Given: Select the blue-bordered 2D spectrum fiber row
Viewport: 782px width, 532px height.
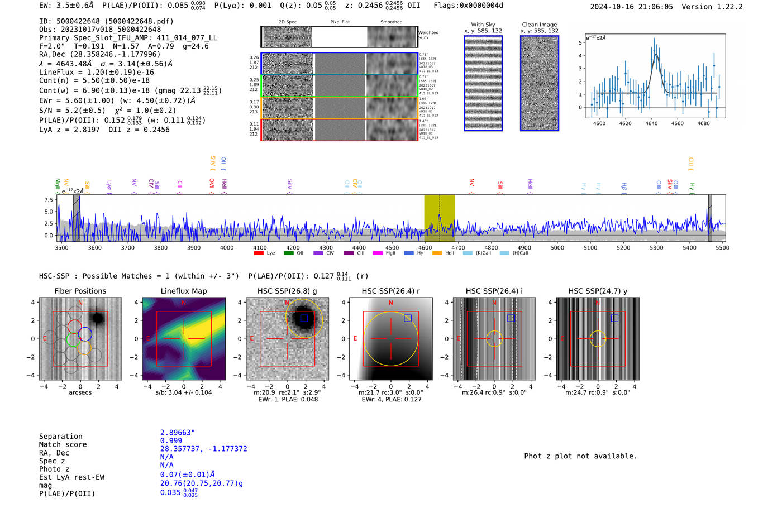Looking at the screenshot, I should pos(340,64).
